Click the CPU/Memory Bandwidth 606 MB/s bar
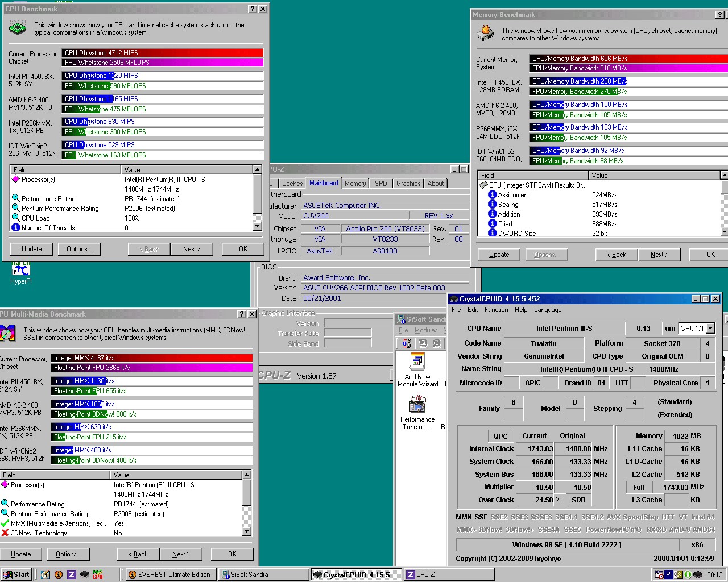 [628, 59]
